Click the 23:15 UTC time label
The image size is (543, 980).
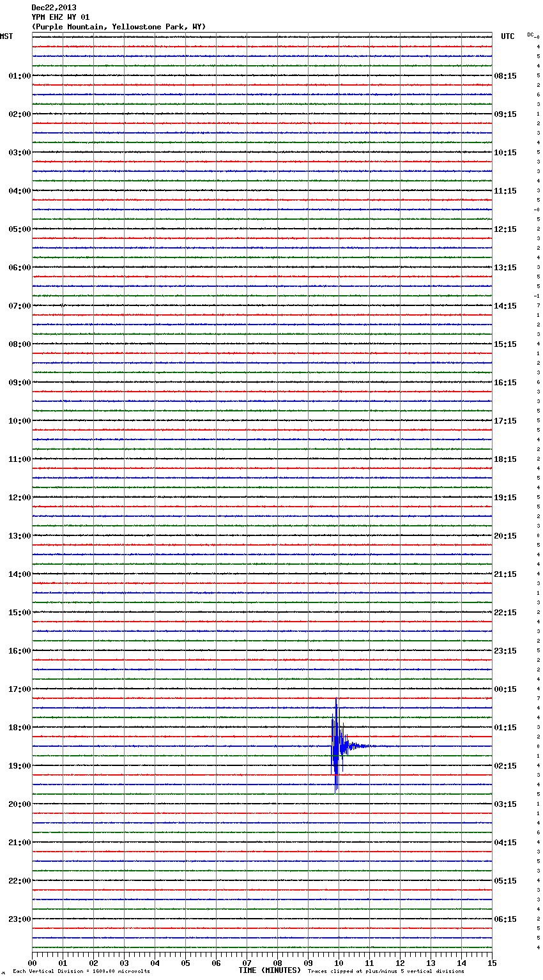click(x=505, y=651)
